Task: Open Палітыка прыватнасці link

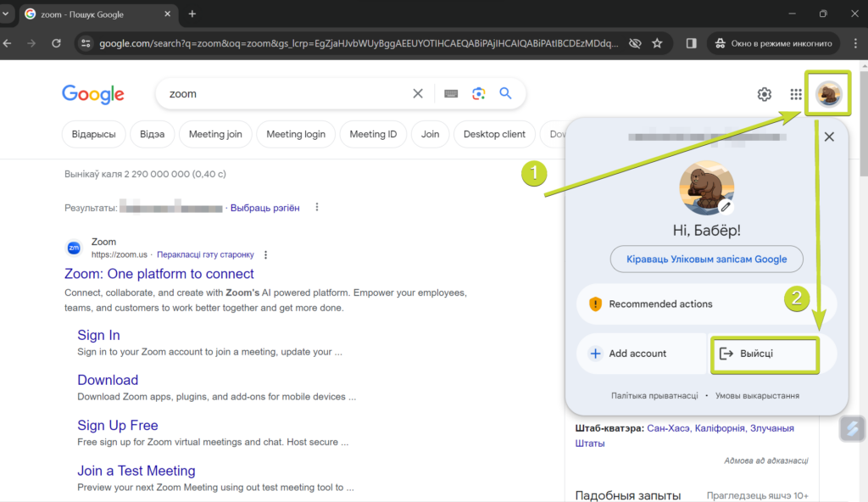Action: [654, 396]
